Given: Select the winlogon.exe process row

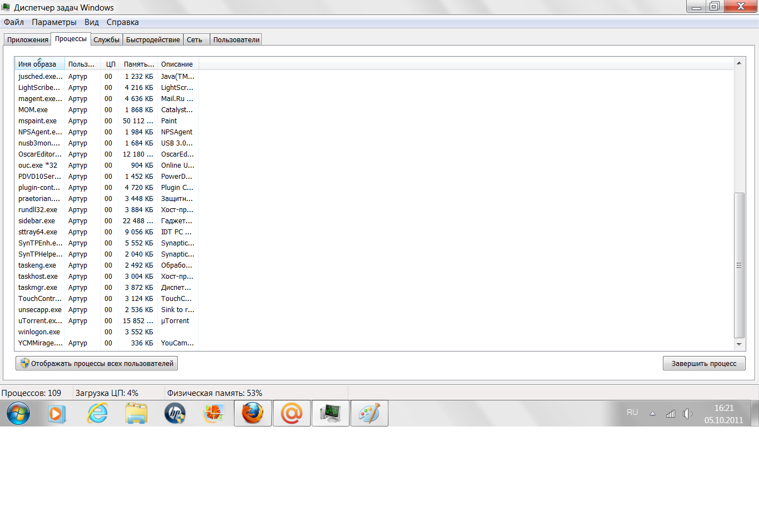Looking at the screenshot, I should [107, 332].
